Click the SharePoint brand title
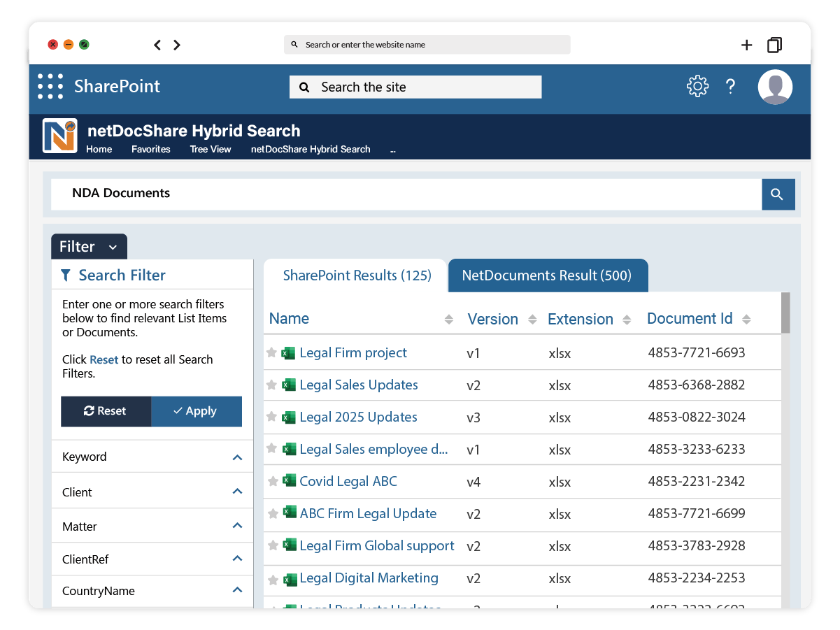Screen dimensions: 840x630 pos(118,87)
